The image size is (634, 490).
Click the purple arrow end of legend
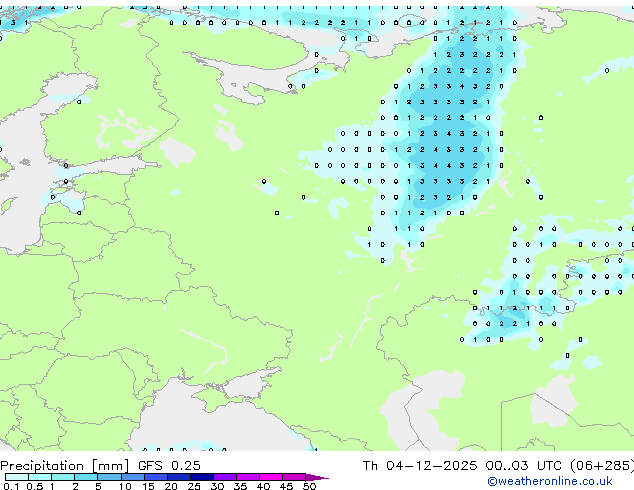click(x=317, y=478)
